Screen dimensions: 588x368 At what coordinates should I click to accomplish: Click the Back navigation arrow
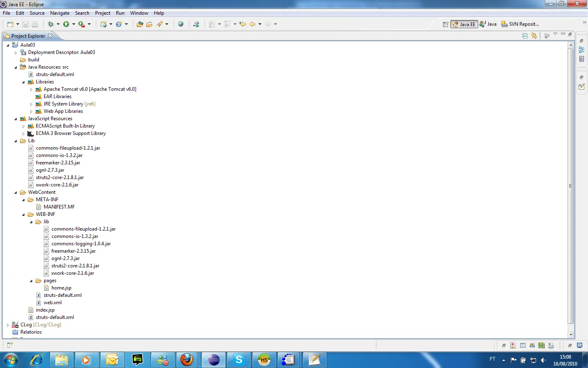252,24
